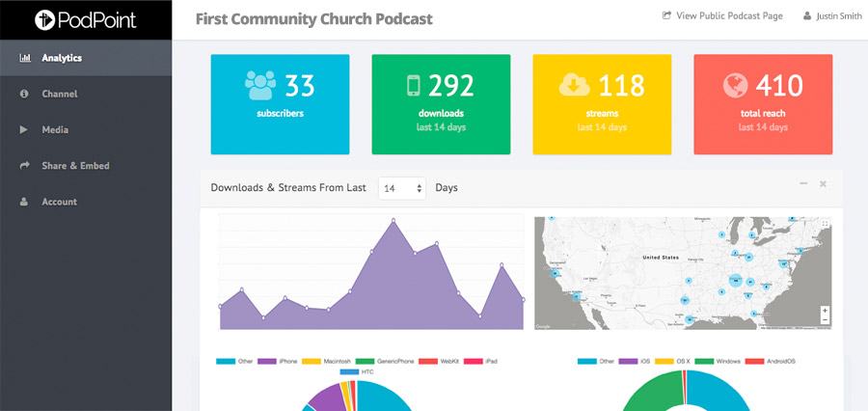The height and width of the screenshot is (411, 868).
Task: Zoom out on the map
Action: point(825,320)
